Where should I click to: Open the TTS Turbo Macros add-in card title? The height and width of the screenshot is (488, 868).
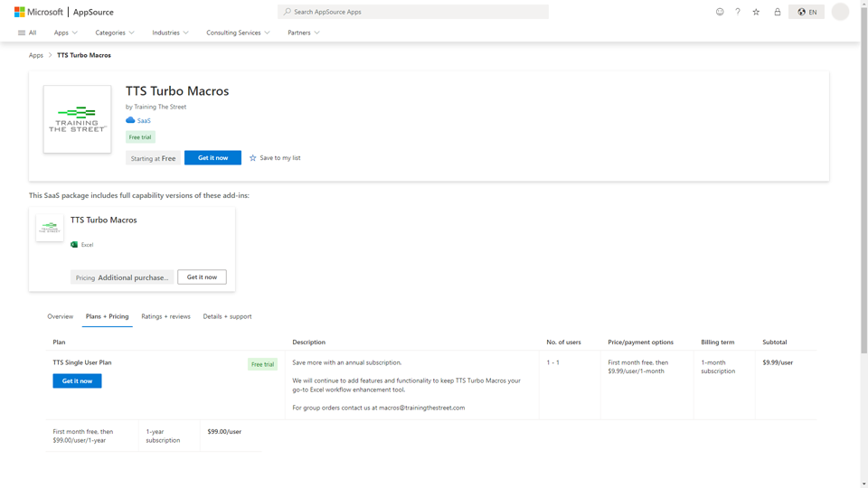[x=103, y=220]
